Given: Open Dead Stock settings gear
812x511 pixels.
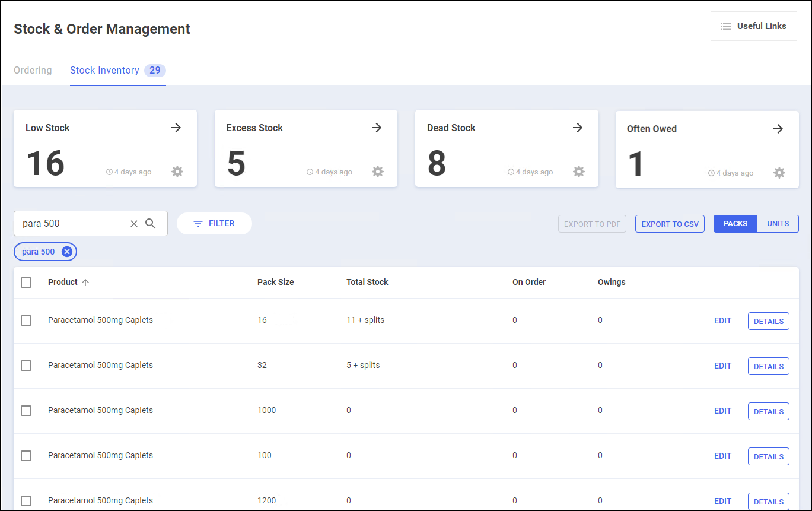Looking at the screenshot, I should click(x=579, y=172).
